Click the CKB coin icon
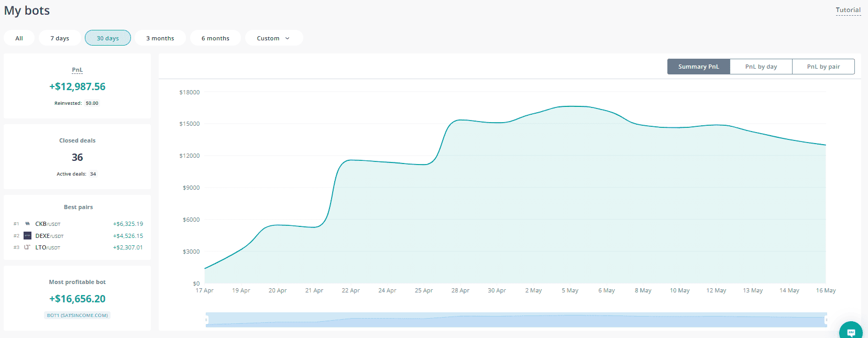The height and width of the screenshot is (338, 868). pyautogui.click(x=28, y=224)
